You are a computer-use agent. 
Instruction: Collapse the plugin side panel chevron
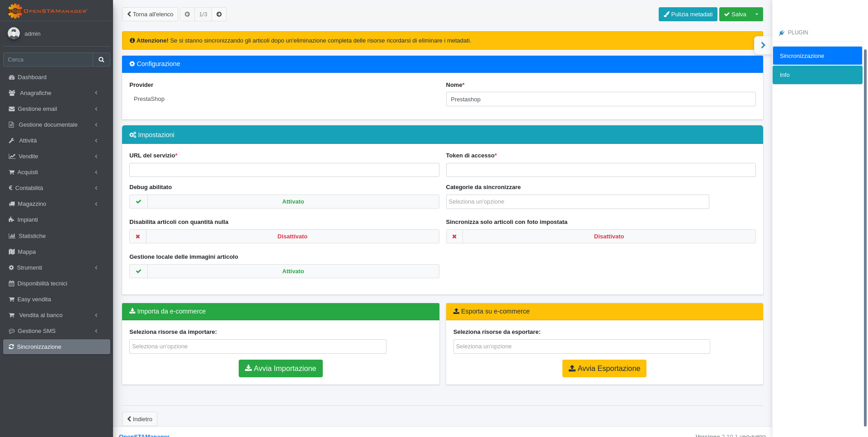tap(763, 45)
